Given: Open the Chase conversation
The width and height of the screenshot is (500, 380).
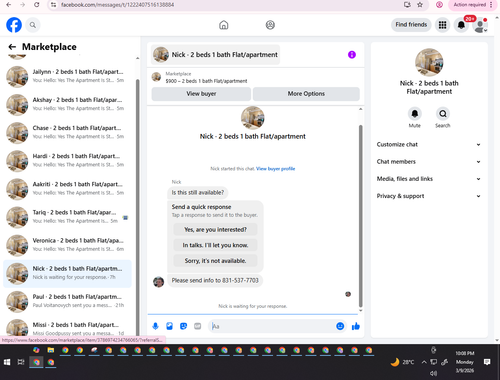Looking at the screenshot, I should [67, 132].
